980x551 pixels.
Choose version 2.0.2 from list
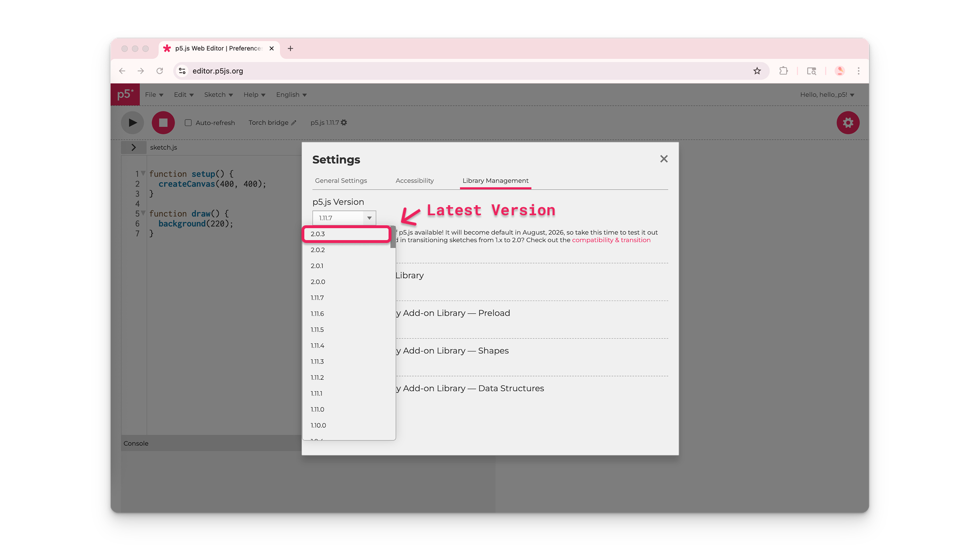[347, 250]
